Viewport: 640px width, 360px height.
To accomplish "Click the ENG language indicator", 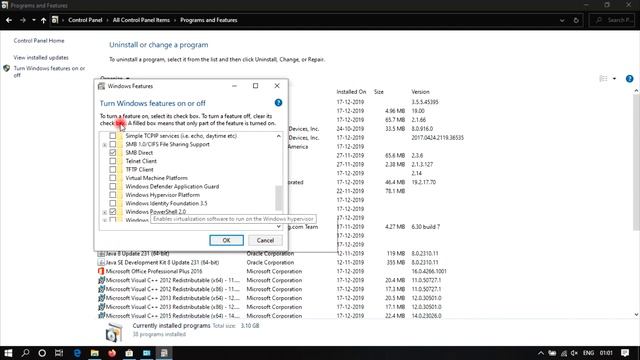I will (588, 353).
